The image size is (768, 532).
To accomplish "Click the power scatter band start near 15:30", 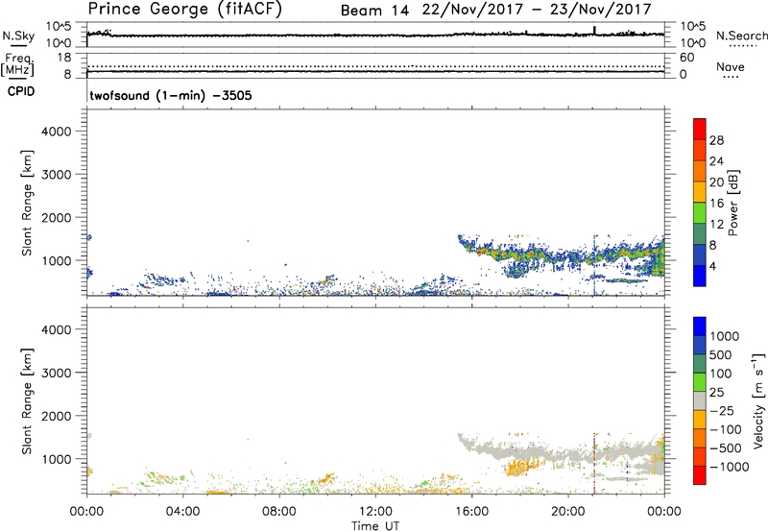I will (463, 241).
